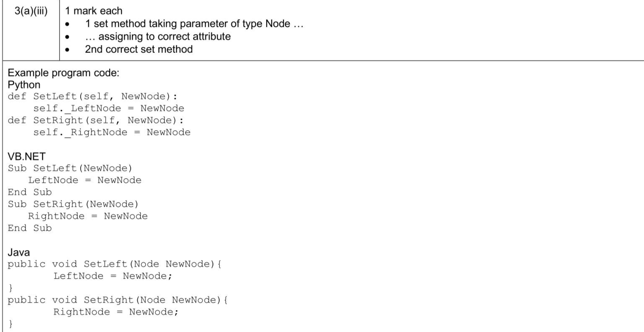Click the first bullet about set method parameter
This screenshot has height=332, width=644.
[194, 24]
